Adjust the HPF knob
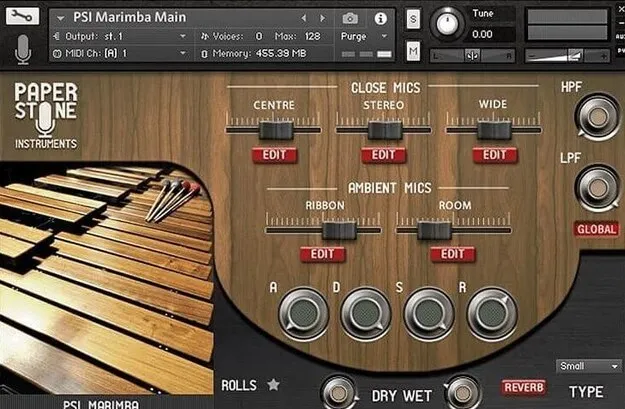 597,117
